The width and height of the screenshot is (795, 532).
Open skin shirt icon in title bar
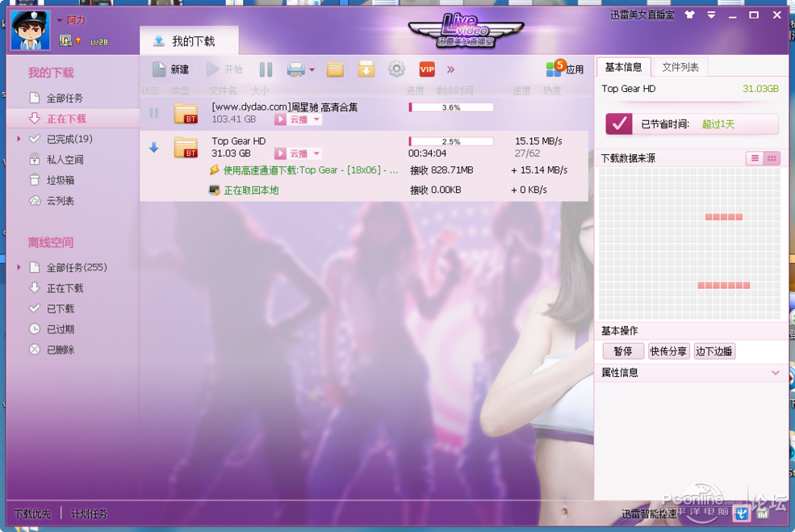click(689, 15)
